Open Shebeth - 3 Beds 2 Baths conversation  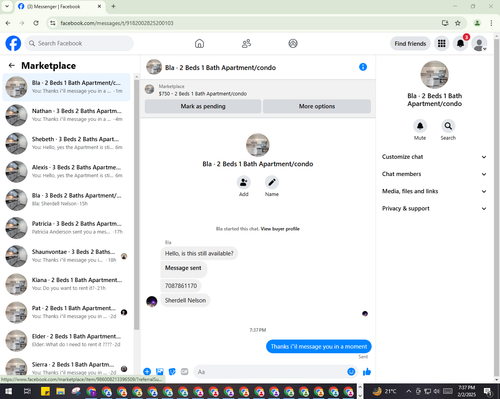[66, 143]
